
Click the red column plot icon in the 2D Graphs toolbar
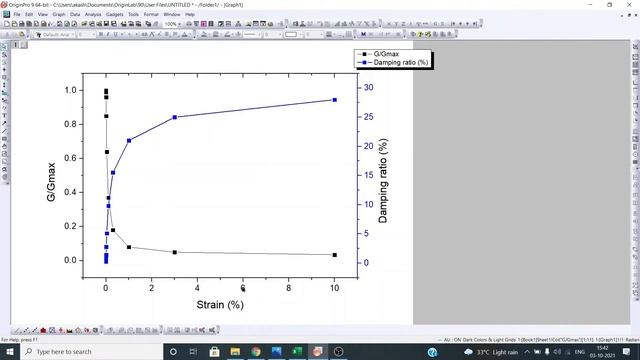pos(43,330)
